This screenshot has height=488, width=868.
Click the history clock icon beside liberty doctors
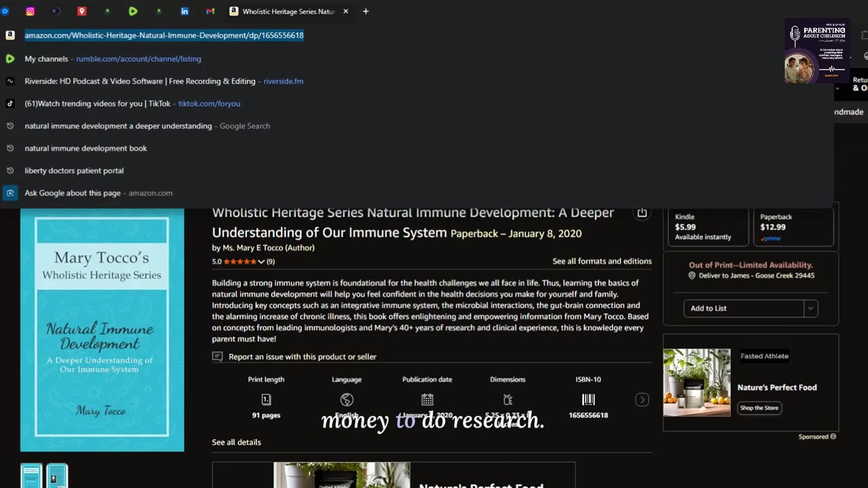pyautogui.click(x=10, y=171)
